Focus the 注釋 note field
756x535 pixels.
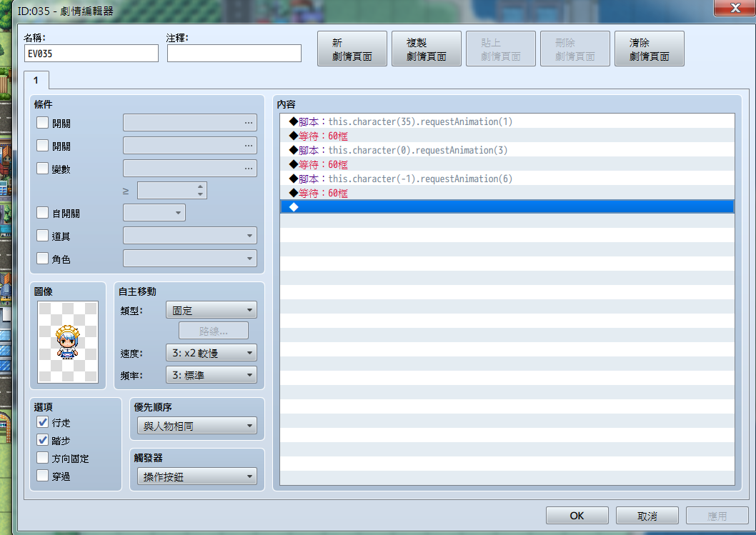[234, 53]
